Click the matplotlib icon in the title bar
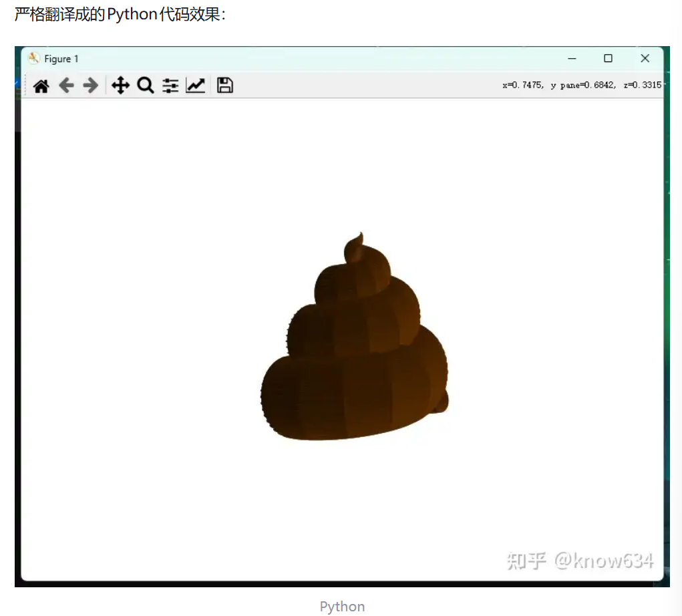The height and width of the screenshot is (616, 682). [33, 59]
